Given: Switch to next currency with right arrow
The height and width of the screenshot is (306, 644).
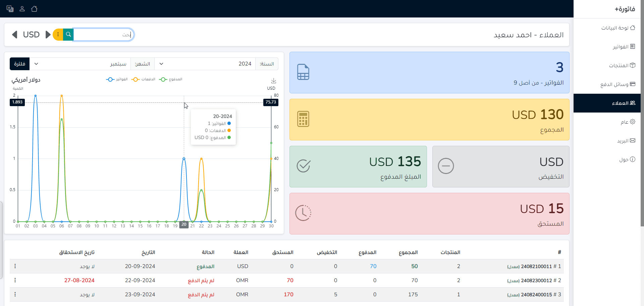Looking at the screenshot, I should tap(48, 35).
